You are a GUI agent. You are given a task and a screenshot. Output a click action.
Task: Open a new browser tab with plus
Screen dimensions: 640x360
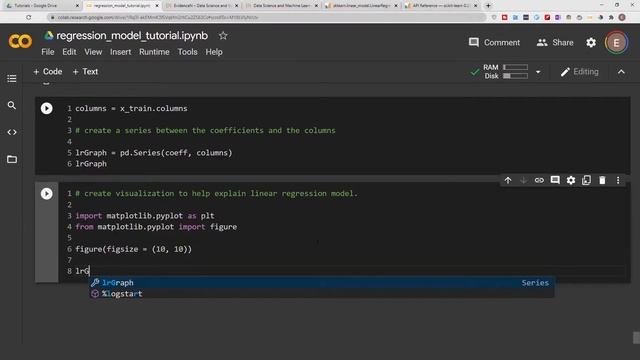point(488,6)
